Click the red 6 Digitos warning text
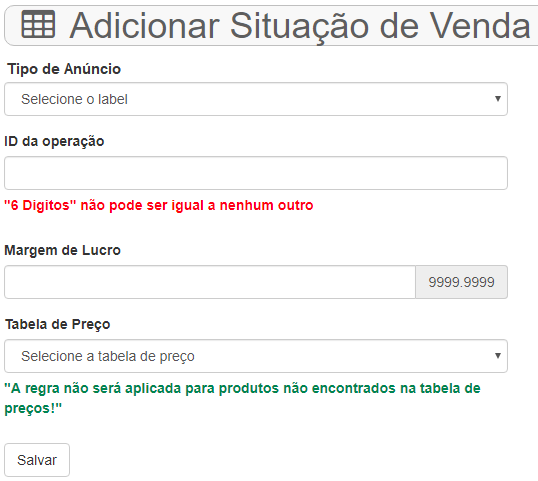538x481 pixels. pyautogui.click(x=159, y=206)
